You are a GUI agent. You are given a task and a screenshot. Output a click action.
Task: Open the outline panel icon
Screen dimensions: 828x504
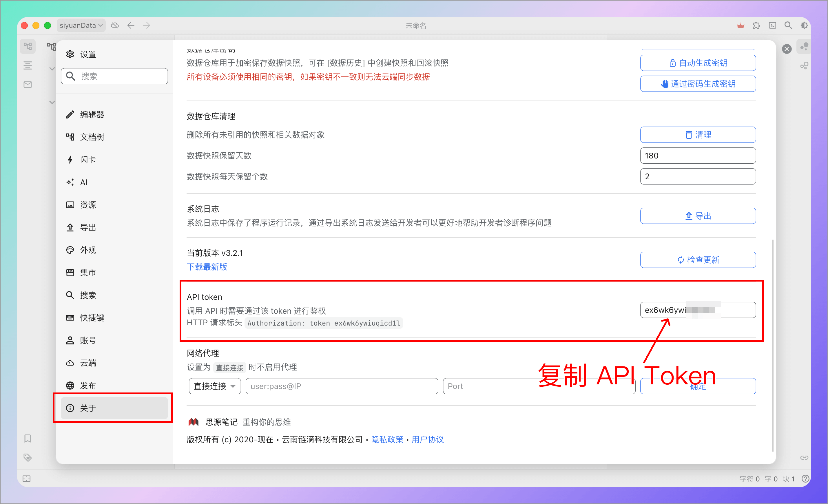tap(28, 65)
